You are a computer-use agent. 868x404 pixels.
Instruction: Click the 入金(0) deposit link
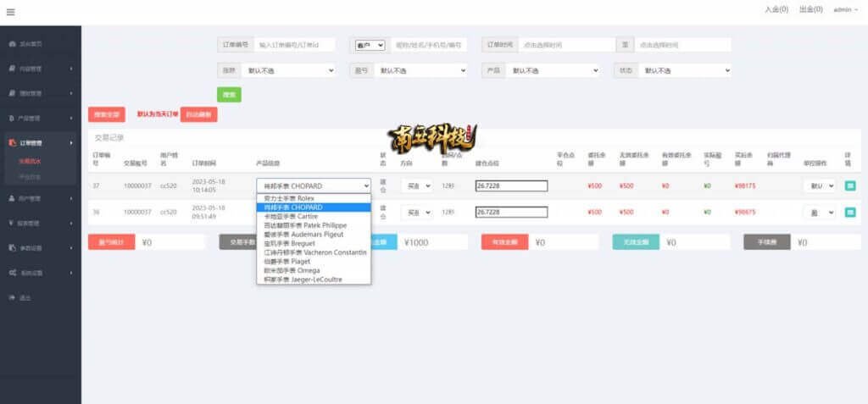pos(776,10)
